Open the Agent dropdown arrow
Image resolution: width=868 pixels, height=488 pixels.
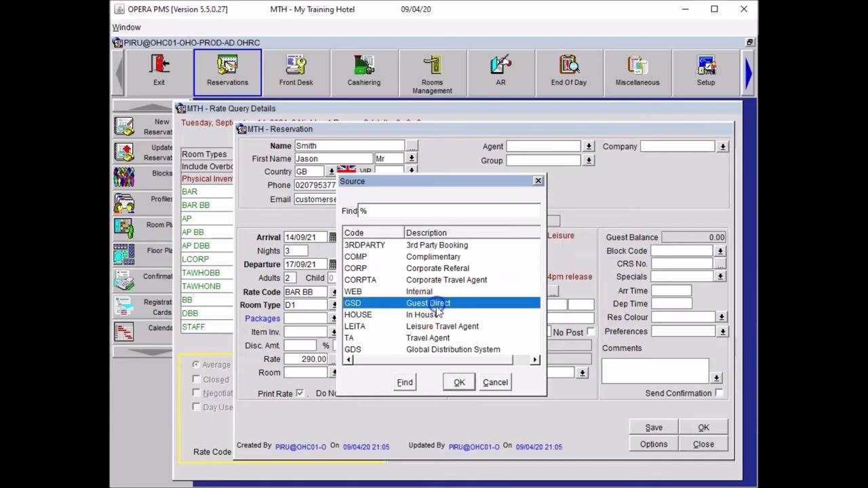click(x=589, y=146)
